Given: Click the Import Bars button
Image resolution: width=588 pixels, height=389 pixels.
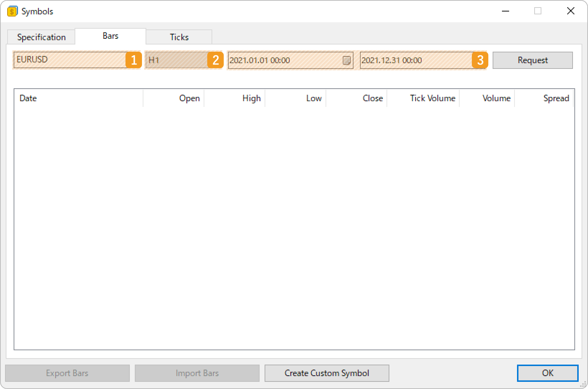Looking at the screenshot, I should point(197,373).
